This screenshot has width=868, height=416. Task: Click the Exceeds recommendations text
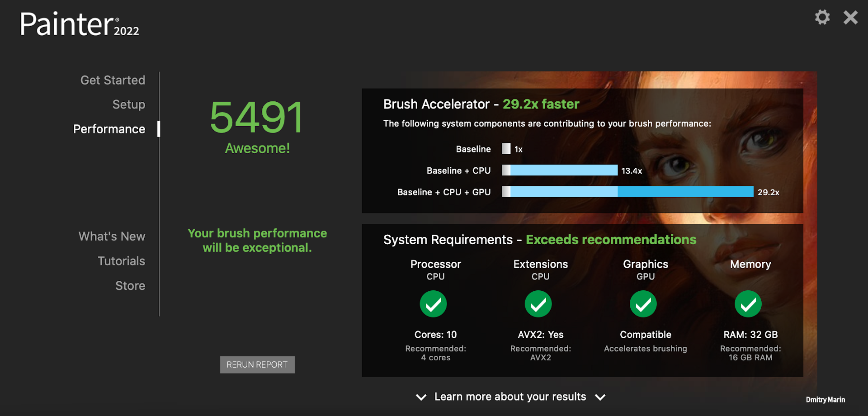(x=611, y=240)
